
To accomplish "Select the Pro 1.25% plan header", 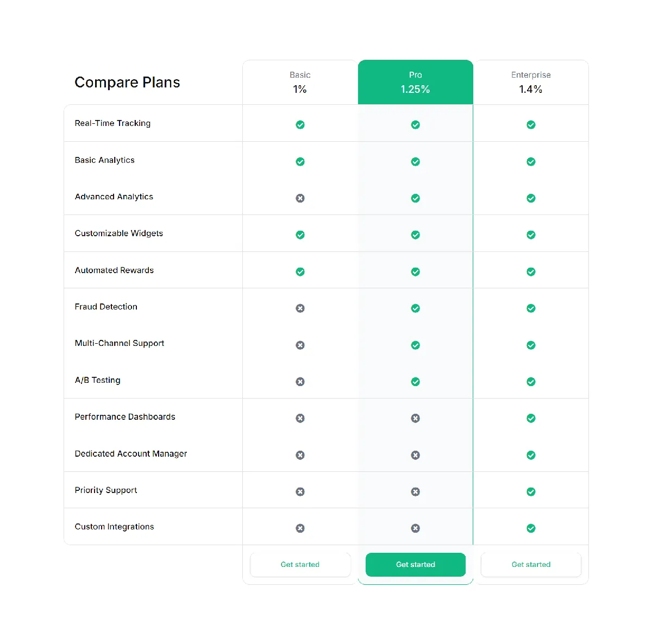I will coord(416,83).
